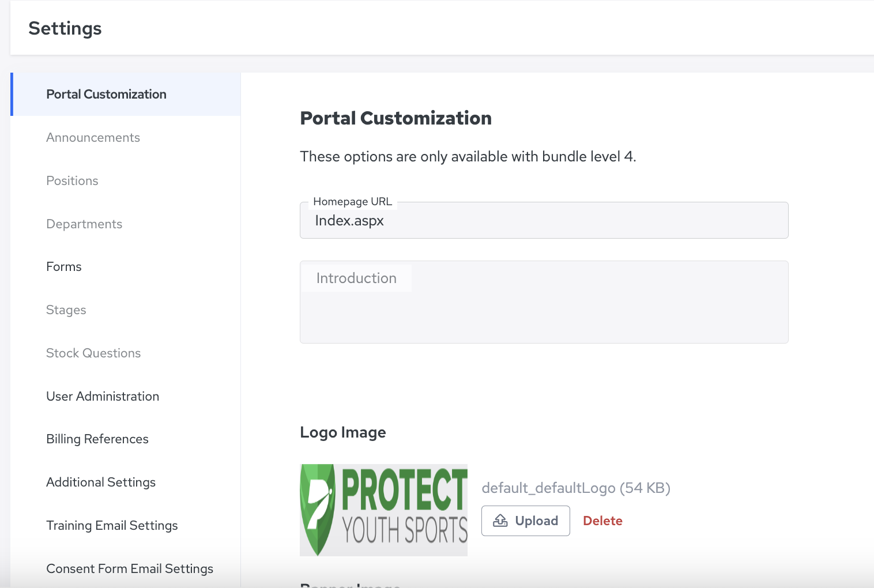Open Stages from the sidebar
Screen dimensions: 874x588
(66, 310)
